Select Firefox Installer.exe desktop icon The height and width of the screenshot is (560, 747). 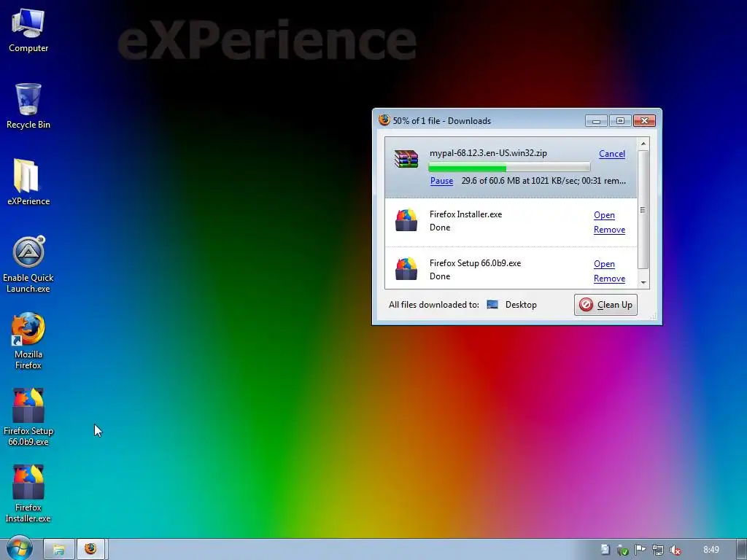28,494
